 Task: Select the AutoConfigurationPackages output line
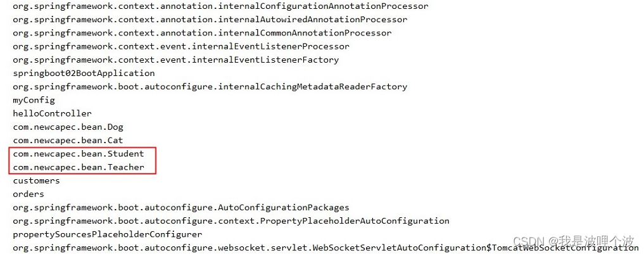pyautogui.click(x=180, y=207)
